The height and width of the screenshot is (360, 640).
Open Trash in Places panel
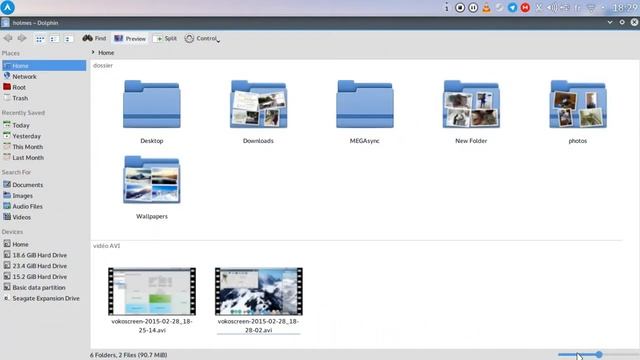(x=44, y=98)
